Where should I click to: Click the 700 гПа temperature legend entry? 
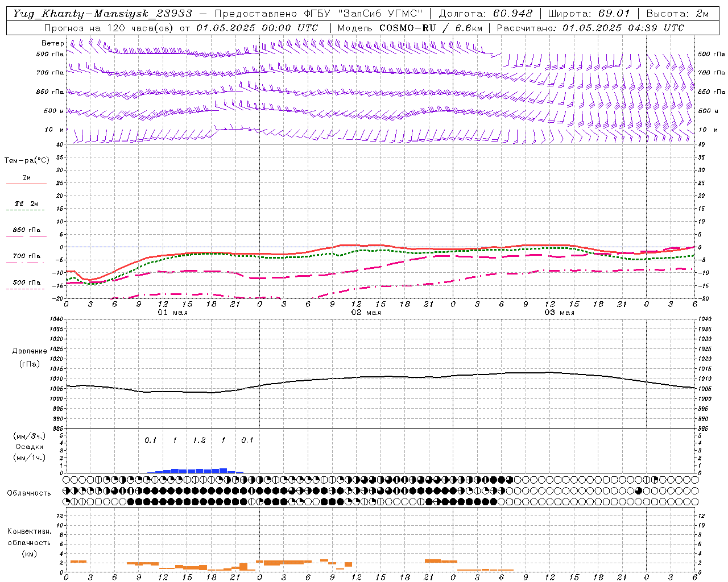26,256
